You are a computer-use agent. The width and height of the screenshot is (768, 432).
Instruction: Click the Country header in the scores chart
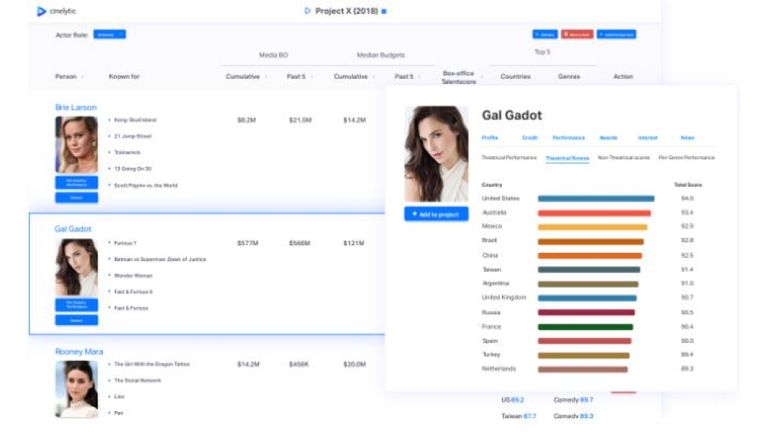492,185
